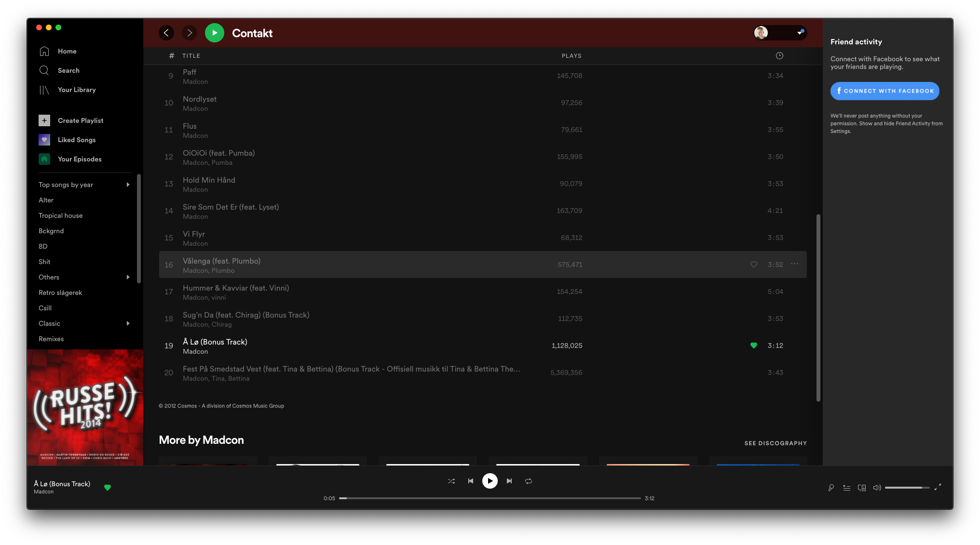Open the Connect to a device panel
The height and width of the screenshot is (545, 980).
862,488
